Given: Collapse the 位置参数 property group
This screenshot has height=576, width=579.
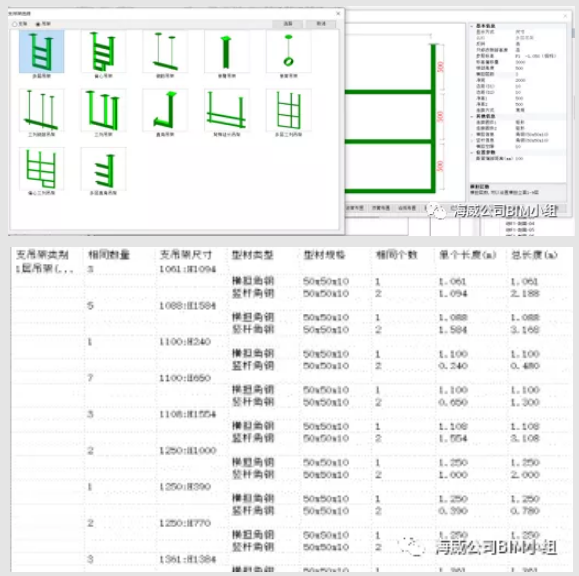Looking at the screenshot, I should pyautogui.click(x=472, y=152).
